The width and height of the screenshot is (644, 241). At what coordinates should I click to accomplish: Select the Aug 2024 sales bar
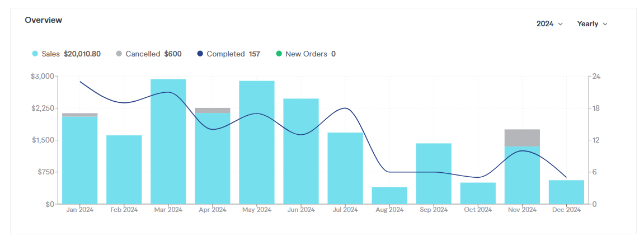(389, 196)
